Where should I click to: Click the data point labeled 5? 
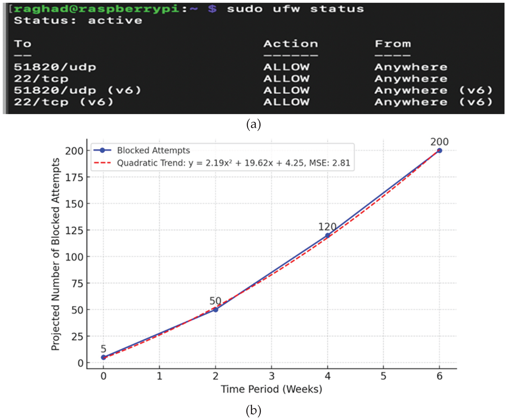point(103,357)
